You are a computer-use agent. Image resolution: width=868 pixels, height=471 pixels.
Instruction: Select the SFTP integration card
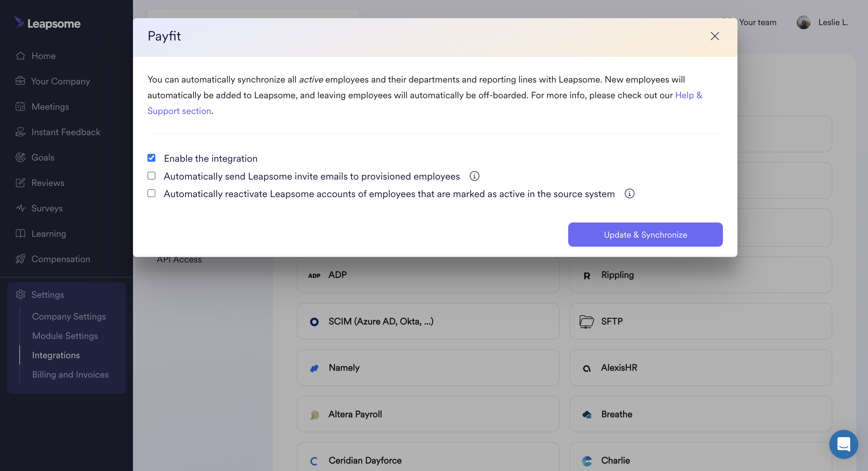[x=701, y=321]
